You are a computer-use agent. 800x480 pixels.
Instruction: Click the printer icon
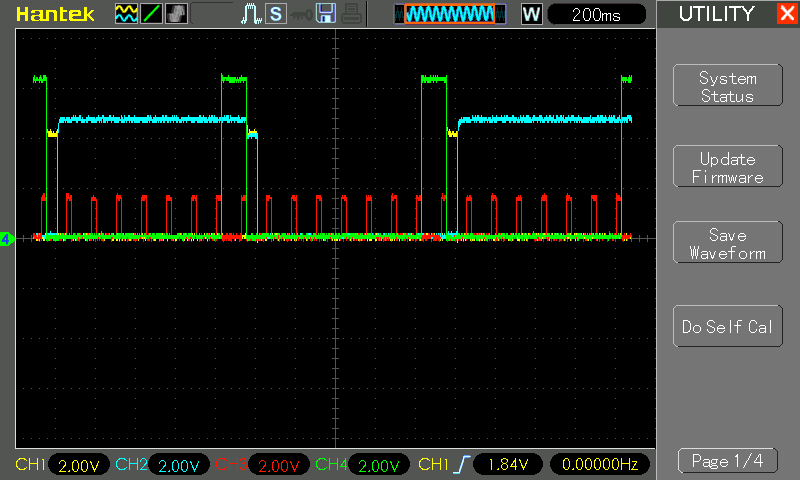(x=349, y=14)
